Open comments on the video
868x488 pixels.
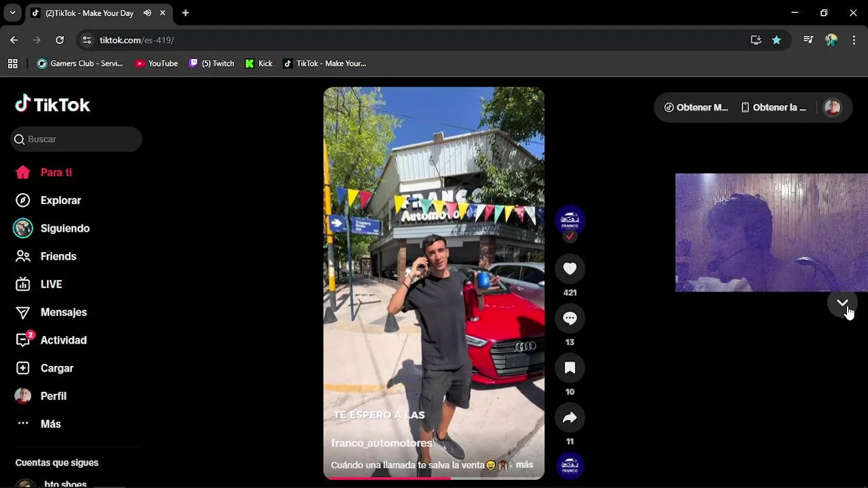tap(570, 318)
